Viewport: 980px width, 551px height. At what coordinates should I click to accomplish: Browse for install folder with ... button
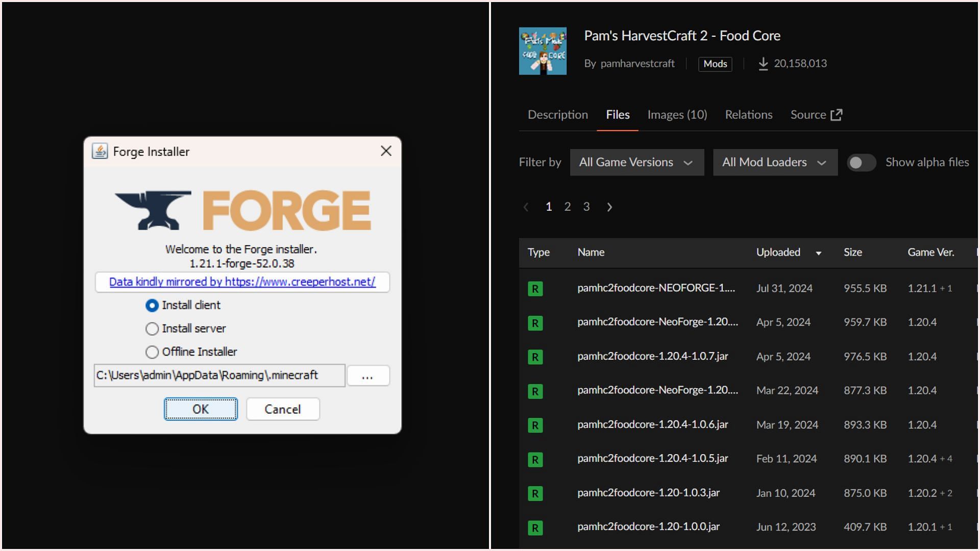[368, 376]
